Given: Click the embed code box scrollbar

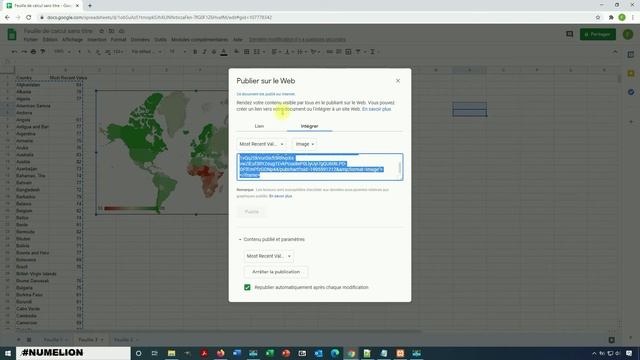Looking at the screenshot, I should (400, 167).
